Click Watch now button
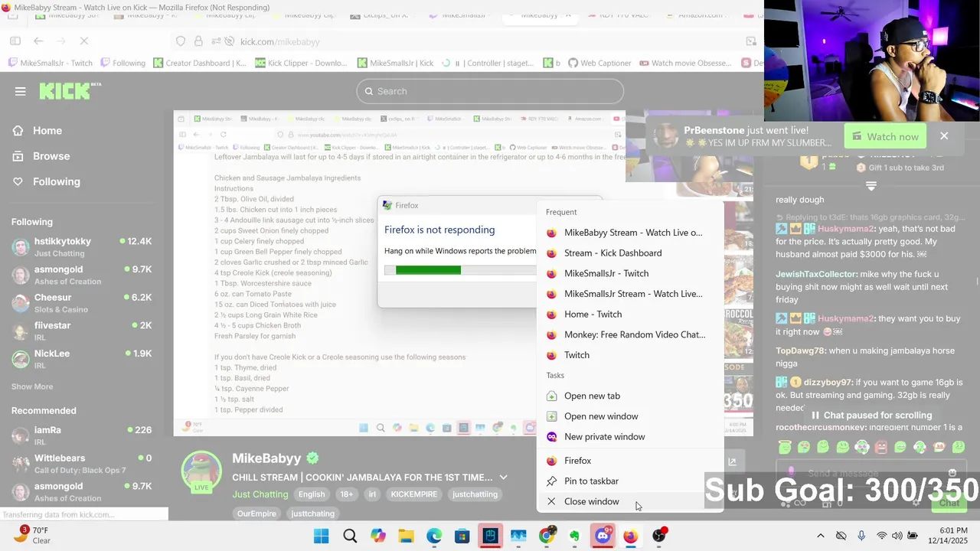The image size is (980, 551). (885, 136)
